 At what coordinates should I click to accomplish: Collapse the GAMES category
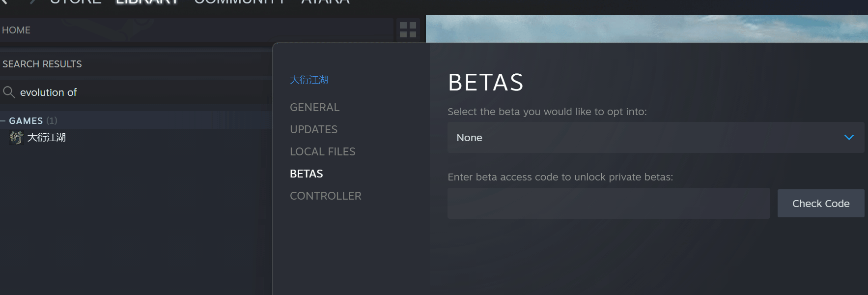(x=3, y=120)
